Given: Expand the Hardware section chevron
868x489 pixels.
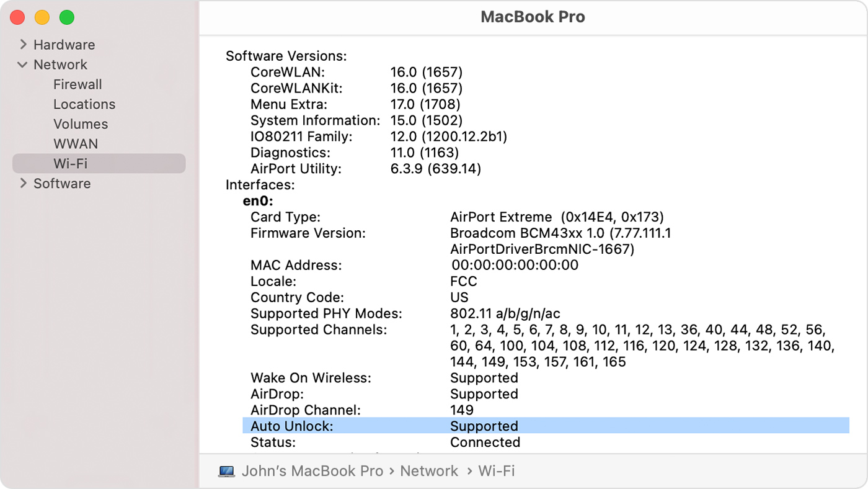Looking at the screenshot, I should (x=23, y=45).
